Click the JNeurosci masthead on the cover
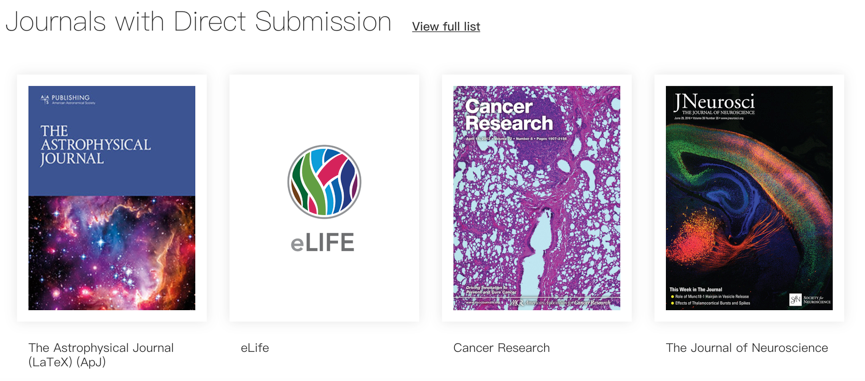Image resolution: width=865 pixels, height=381 pixels. pos(714,103)
